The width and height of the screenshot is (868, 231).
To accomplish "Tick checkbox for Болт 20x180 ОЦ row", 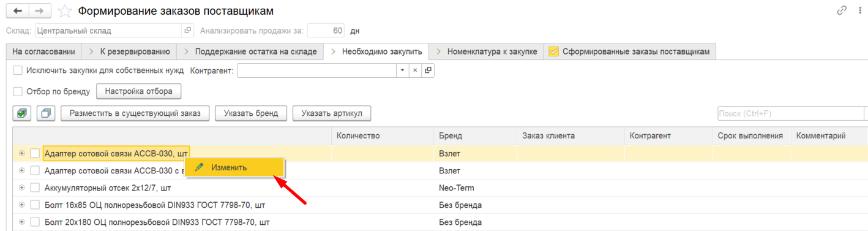I will click(35, 222).
